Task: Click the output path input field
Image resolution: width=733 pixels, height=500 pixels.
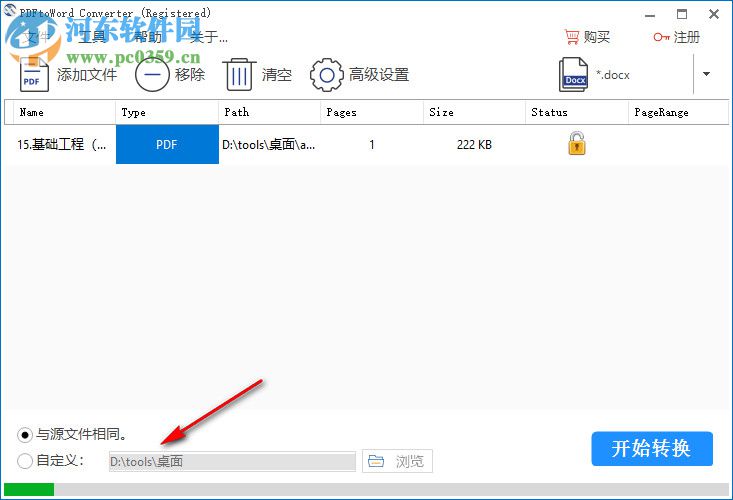Action: point(232,461)
